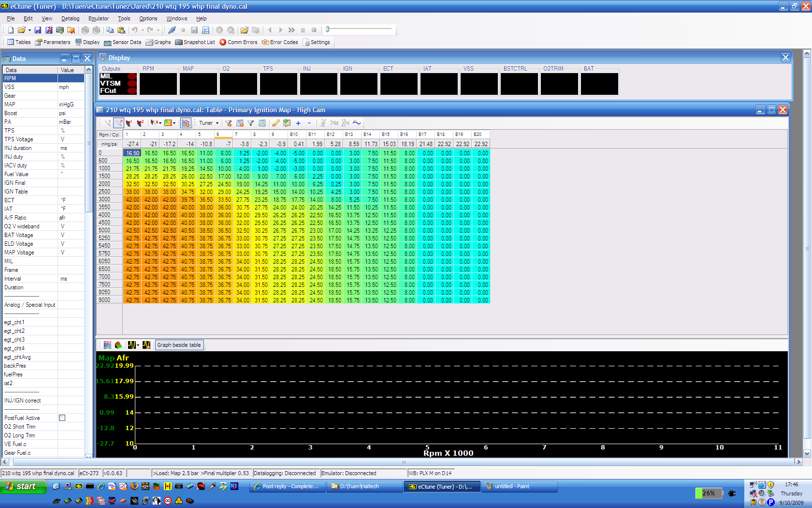Toggle the PostFuel Active checkbox
The image size is (812, 508).
click(x=62, y=418)
